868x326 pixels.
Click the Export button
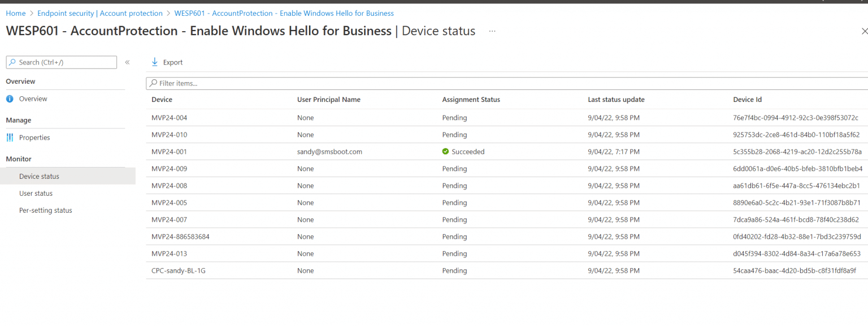[166, 62]
